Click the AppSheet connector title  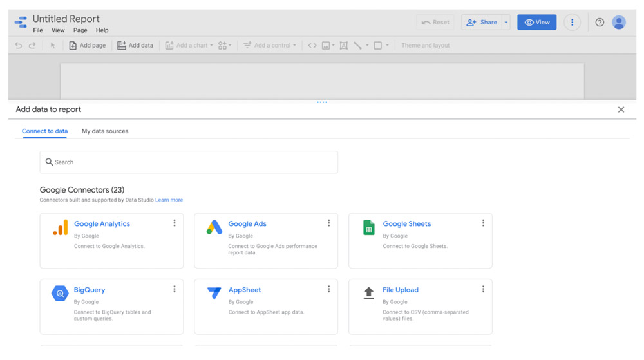coord(245,290)
